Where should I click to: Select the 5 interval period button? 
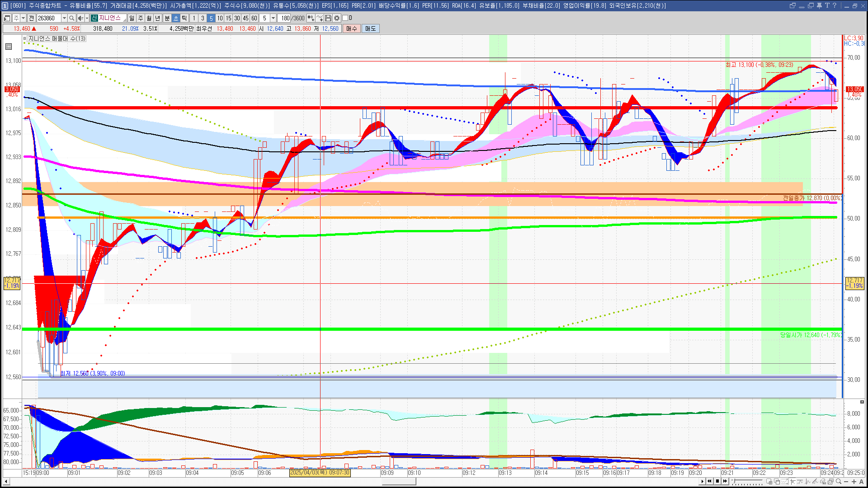(211, 18)
